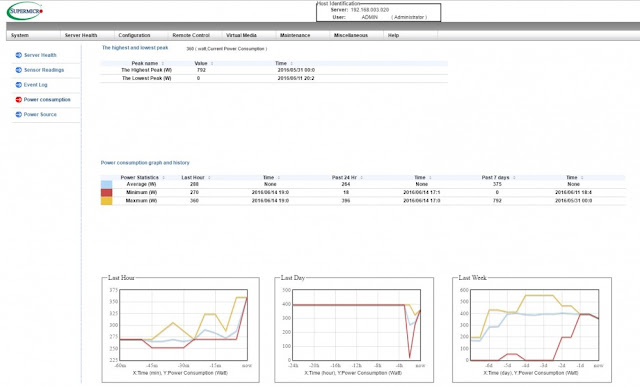
Task: Open the System menu
Action: [20, 36]
